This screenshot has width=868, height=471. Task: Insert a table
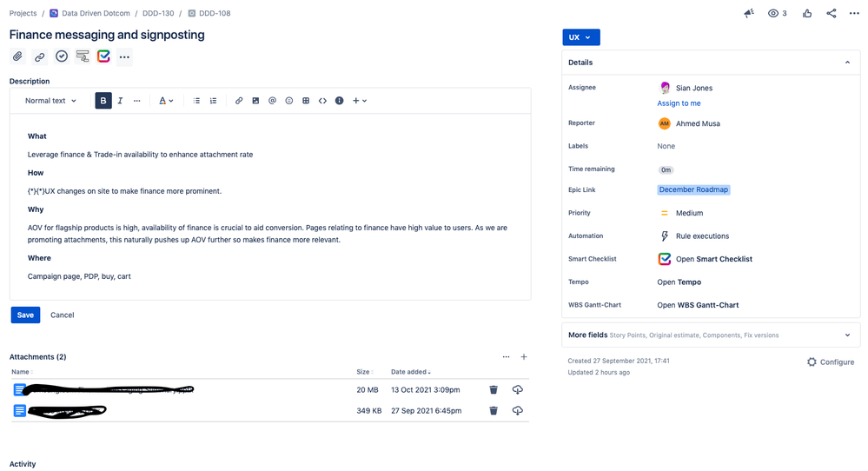(x=306, y=101)
